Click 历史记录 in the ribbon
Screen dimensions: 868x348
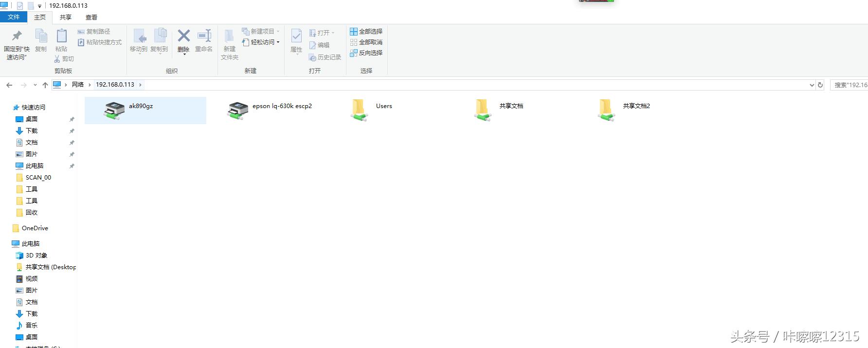coord(325,57)
